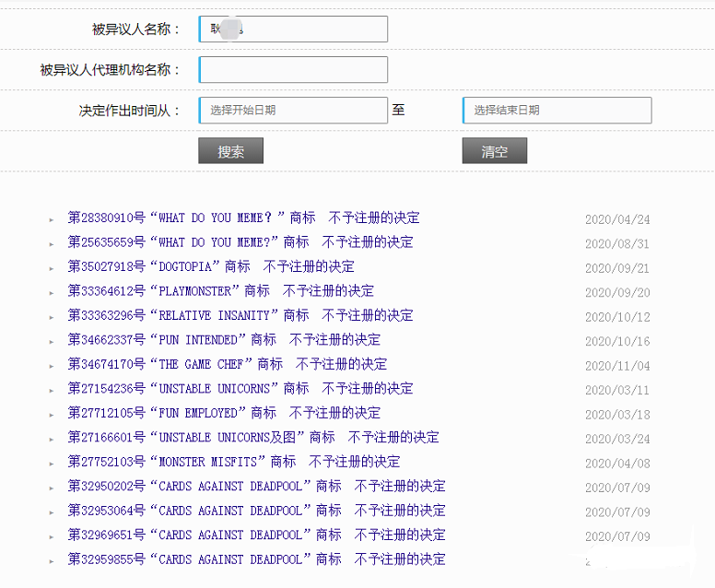715x588 pixels.
Task: Open decision 第32969651号 CARDS AGAINST DEADPOOL
Action: click(x=257, y=535)
